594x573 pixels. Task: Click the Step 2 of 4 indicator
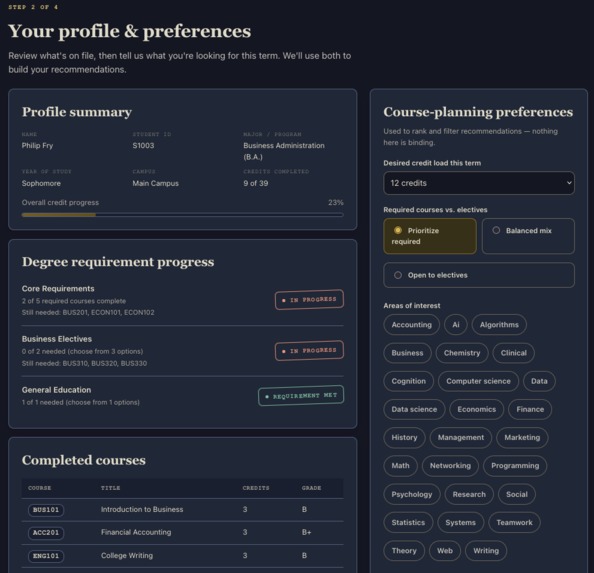(33, 7)
